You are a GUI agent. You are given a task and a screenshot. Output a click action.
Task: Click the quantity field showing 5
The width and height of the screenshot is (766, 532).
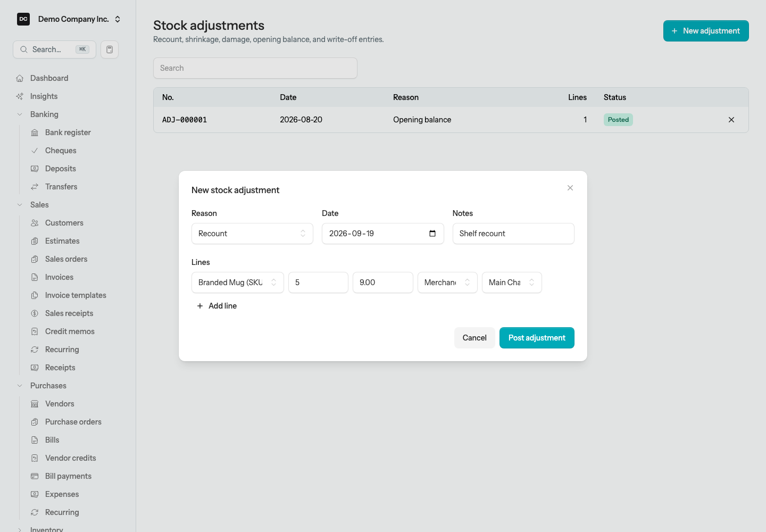pyautogui.click(x=318, y=282)
